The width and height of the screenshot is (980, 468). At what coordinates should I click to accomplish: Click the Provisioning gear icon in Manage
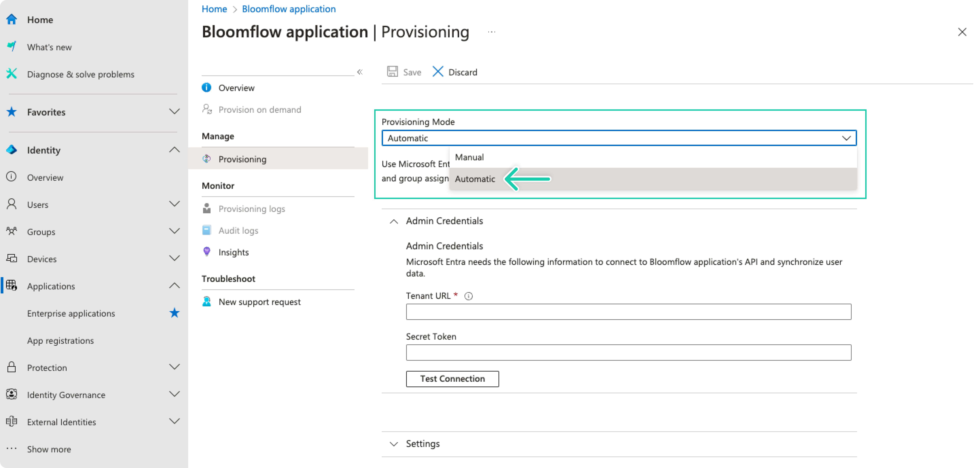(x=207, y=159)
